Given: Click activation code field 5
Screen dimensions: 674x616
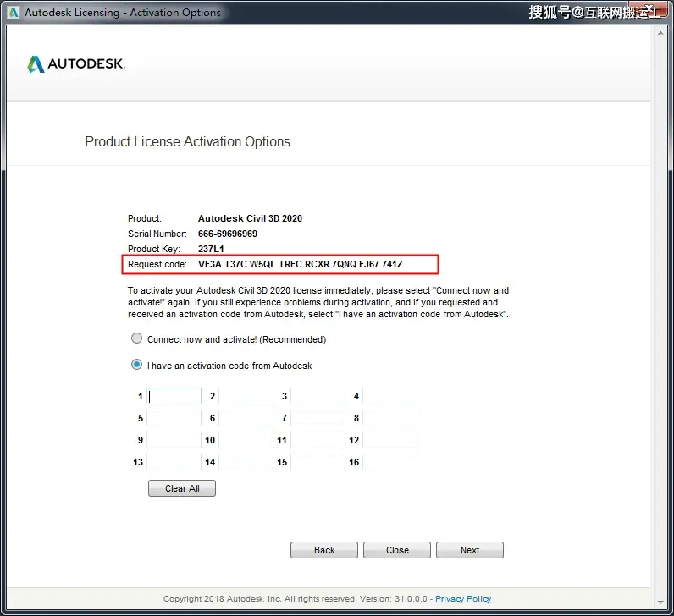Looking at the screenshot, I should coord(174,418).
